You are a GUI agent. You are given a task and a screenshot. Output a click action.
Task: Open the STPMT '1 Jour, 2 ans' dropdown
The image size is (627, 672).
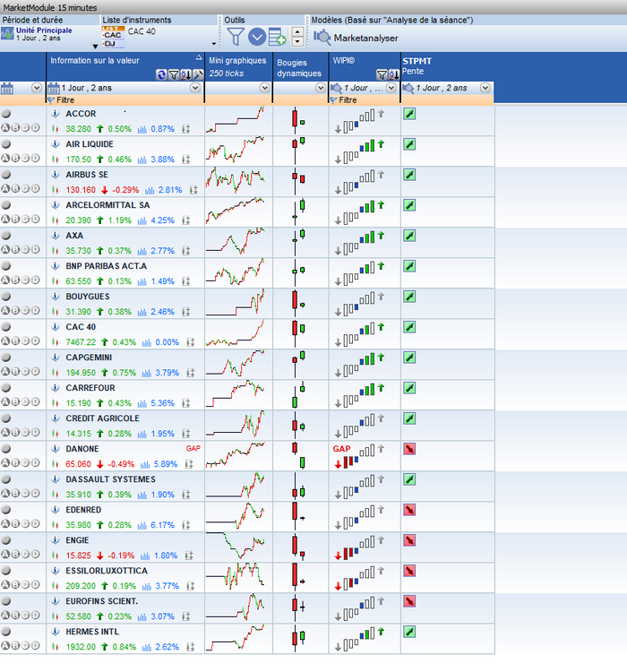(485, 88)
